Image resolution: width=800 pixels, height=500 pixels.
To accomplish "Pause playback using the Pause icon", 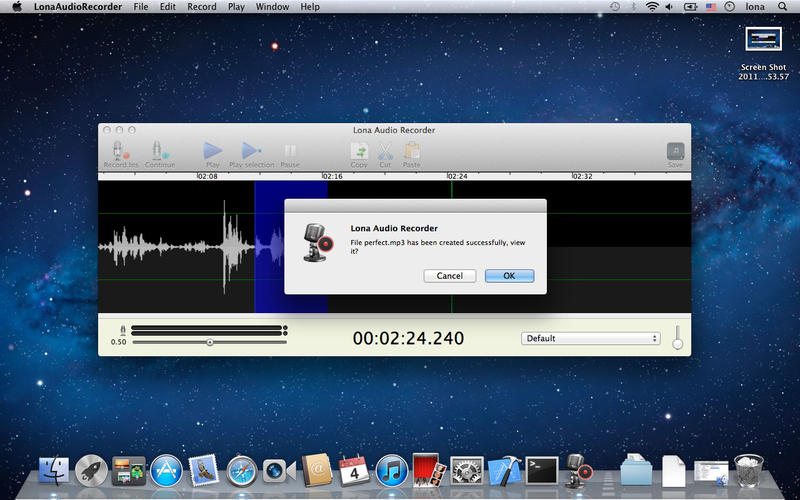I will [x=290, y=151].
